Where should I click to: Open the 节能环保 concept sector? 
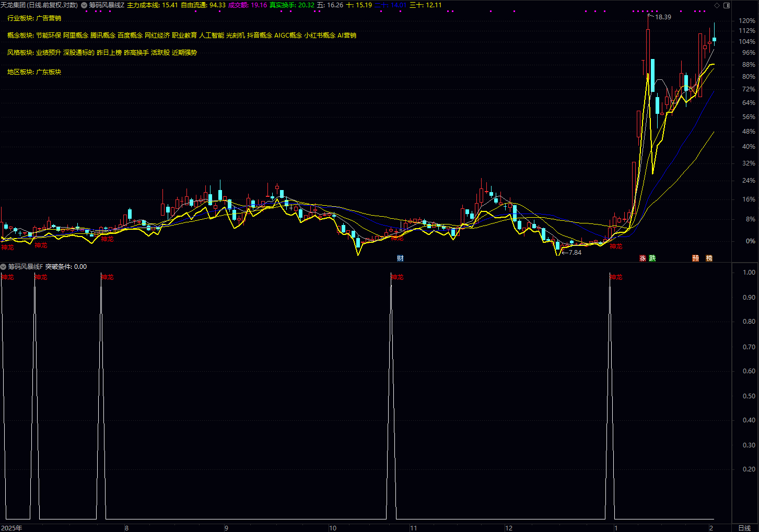point(49,36)
